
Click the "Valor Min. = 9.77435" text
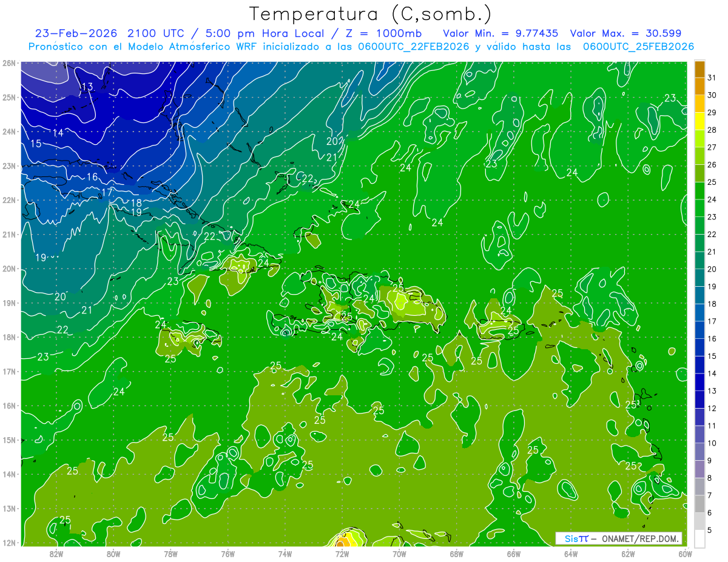pyautogui.click(x=500, y=33)
